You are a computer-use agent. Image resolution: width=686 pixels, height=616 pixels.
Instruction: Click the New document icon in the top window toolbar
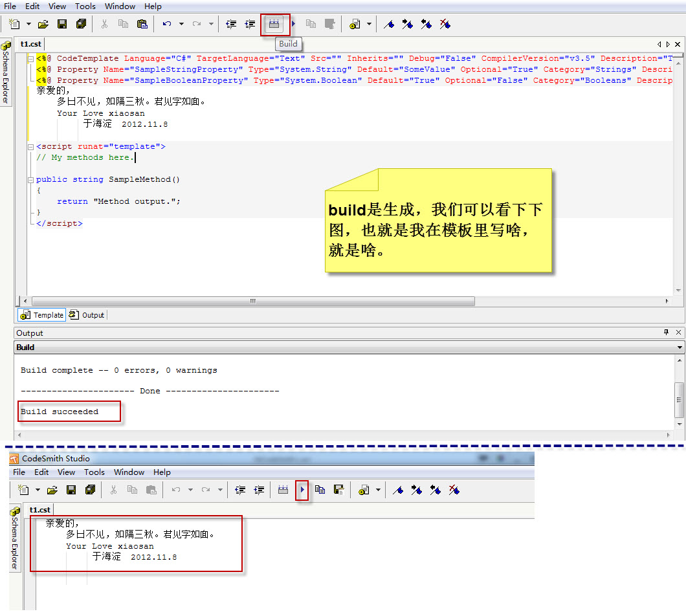(14, 24)
